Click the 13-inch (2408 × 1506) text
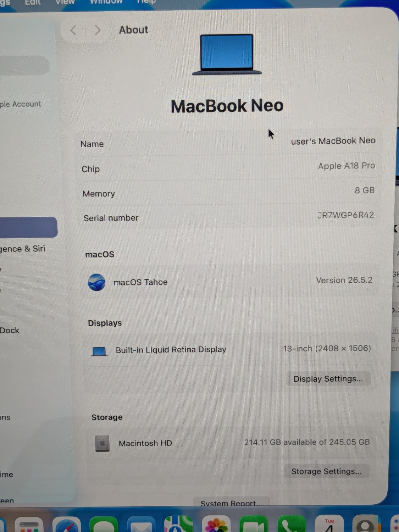Image resolution: width=399 pixels, height=532 pixels. (x=327, y=349)
